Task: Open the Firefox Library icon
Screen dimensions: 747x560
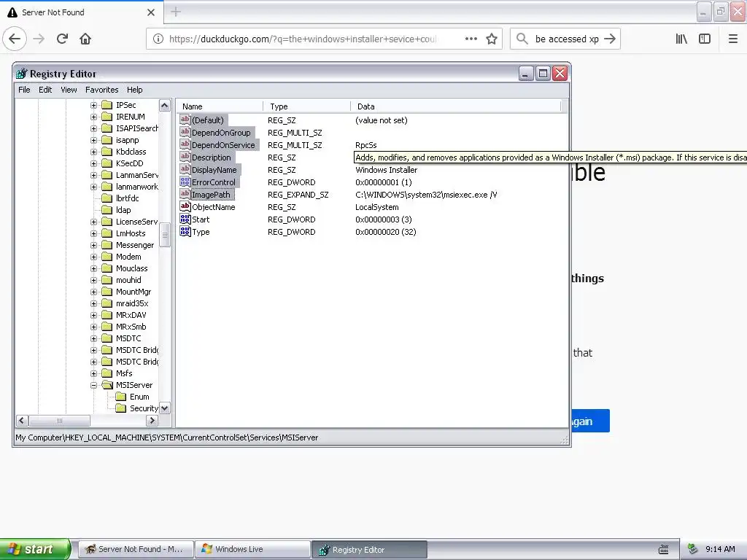Action: [x=681, y=39]
